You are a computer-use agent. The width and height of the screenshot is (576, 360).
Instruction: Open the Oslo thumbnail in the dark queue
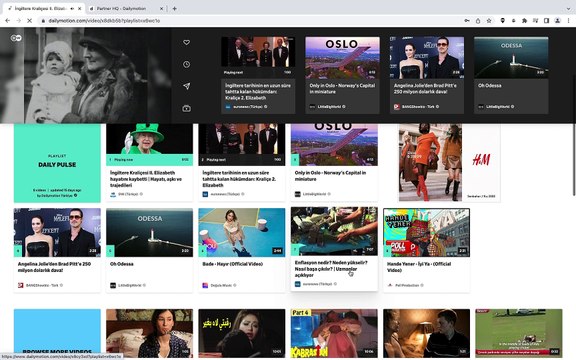coord(342,57)
